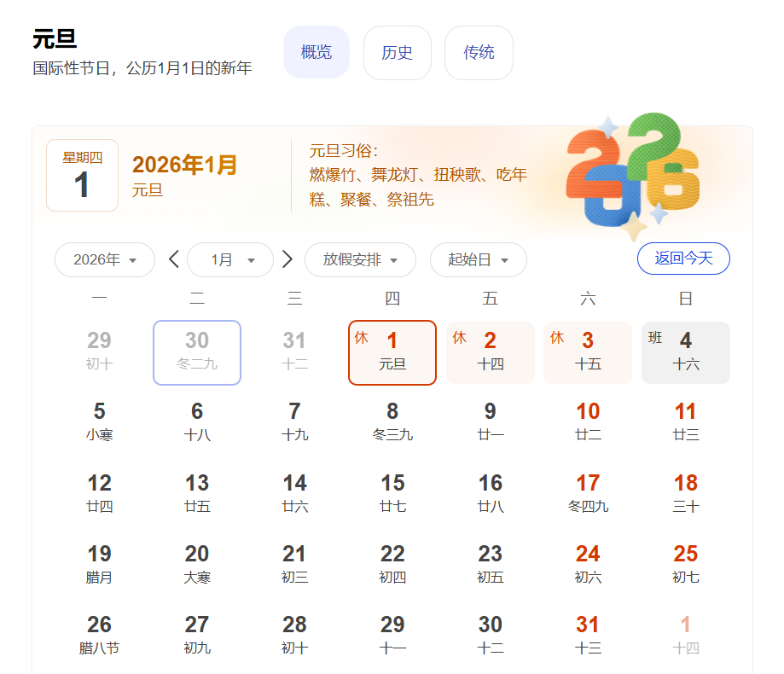Screen dimensions: 784x674
Task: Click the 返回今天 button
Action: [x=683, y=259]
